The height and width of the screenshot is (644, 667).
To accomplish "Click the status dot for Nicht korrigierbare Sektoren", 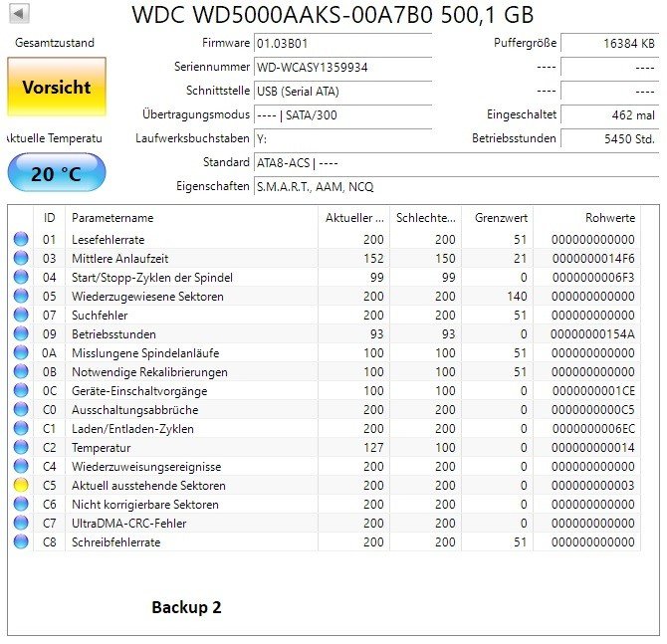I will [21, 504].
